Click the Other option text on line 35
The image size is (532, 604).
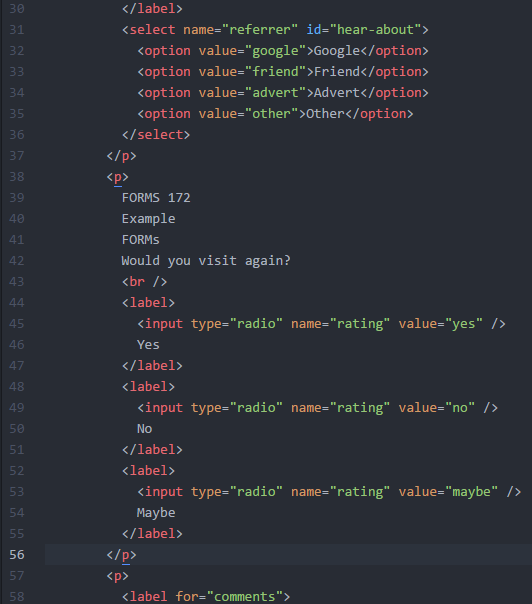tap(325, 114)
